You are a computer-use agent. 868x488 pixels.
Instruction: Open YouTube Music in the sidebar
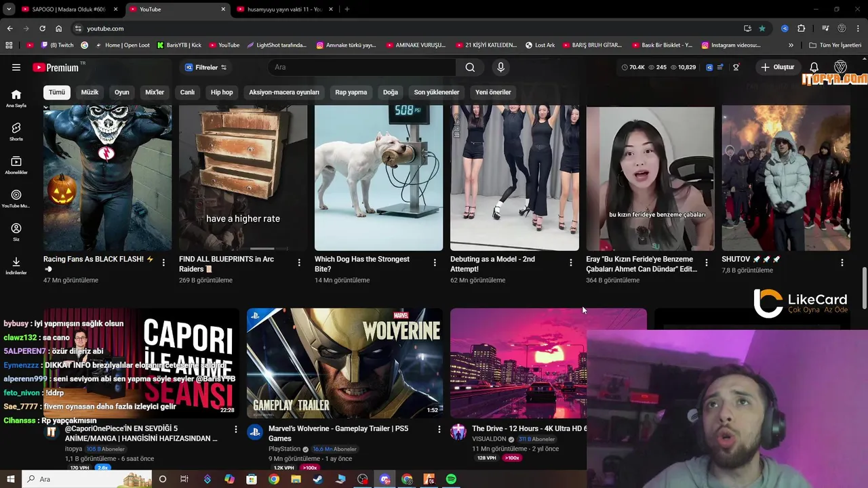[16, 199]
